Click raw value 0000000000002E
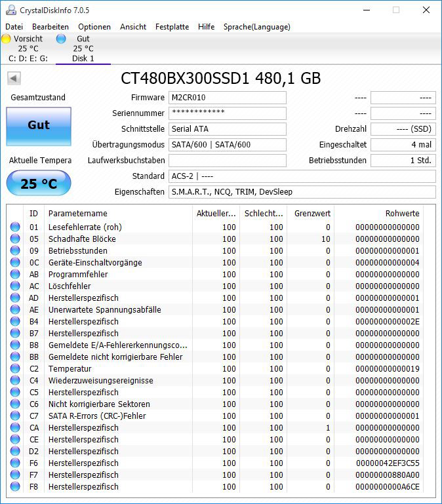This screenshot has height=504, width=442. [388, 321]
